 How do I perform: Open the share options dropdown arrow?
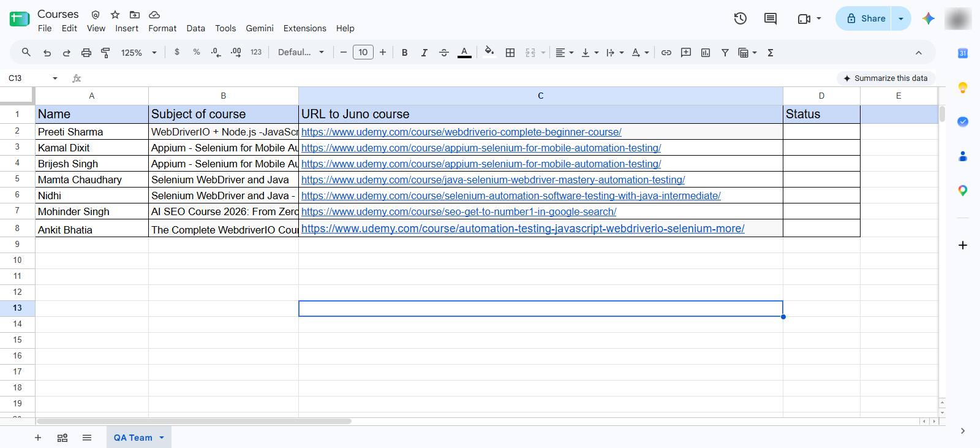[901, 18]
